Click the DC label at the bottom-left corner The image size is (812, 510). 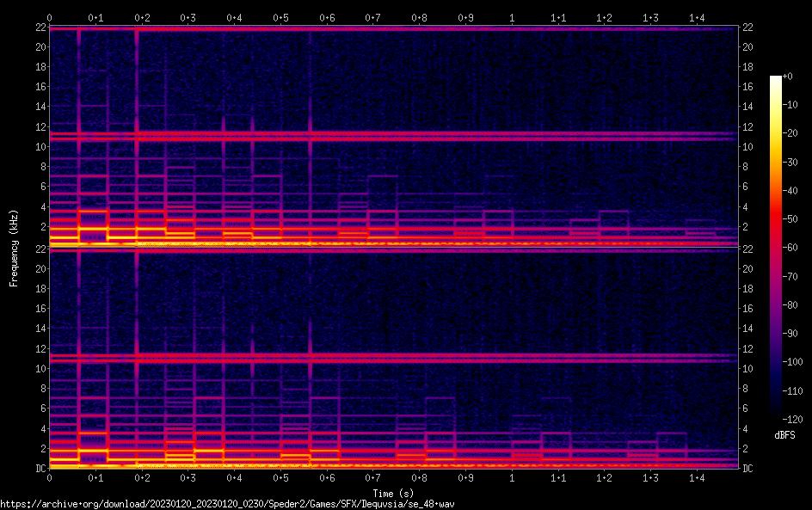(x=40, y=468)
